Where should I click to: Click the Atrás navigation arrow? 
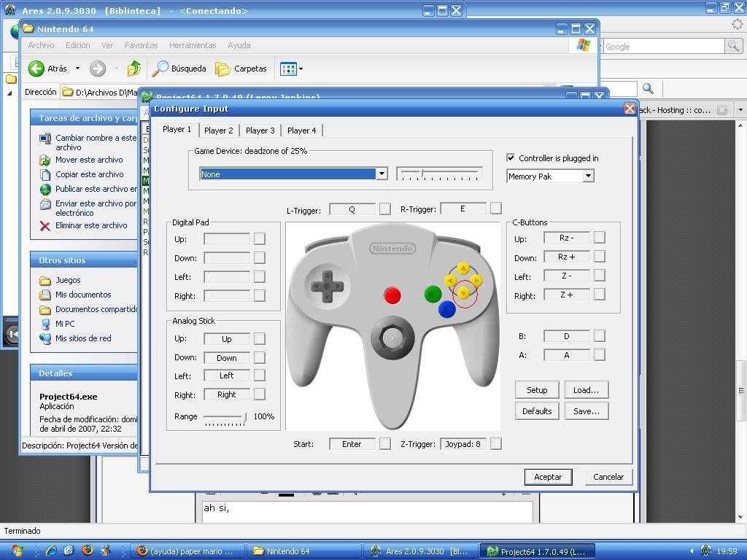coord(37,70)
